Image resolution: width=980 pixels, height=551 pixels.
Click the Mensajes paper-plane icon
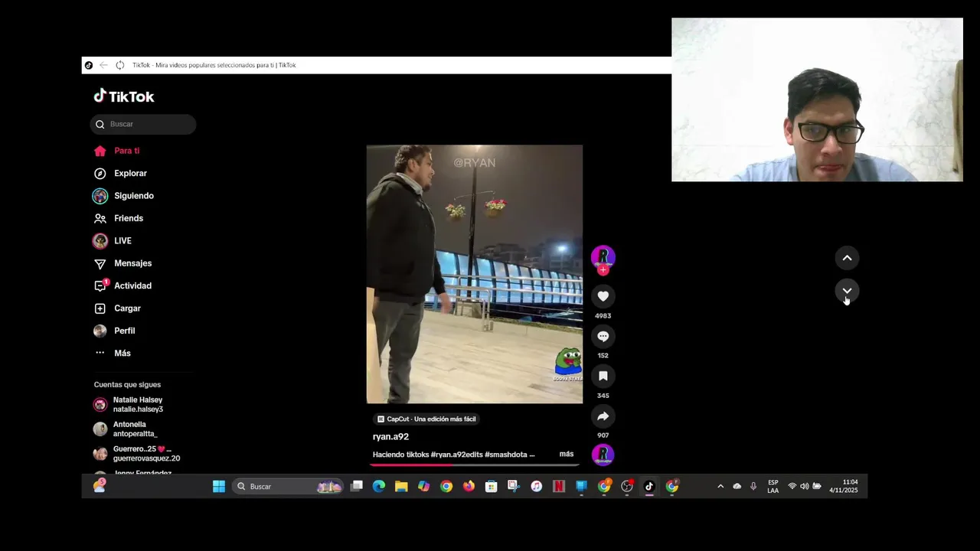(x=100, y=263)
